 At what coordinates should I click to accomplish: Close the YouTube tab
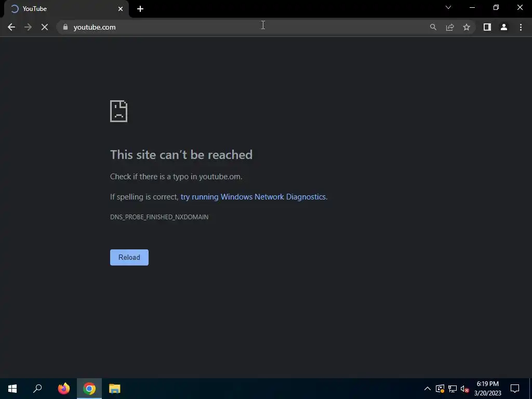(121, 9)
